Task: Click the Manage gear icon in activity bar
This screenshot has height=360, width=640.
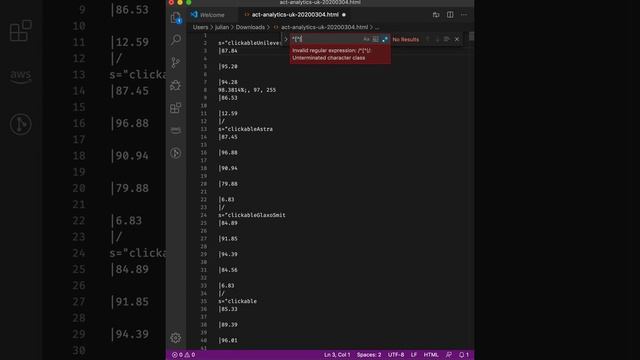Action: pos(176,338)
